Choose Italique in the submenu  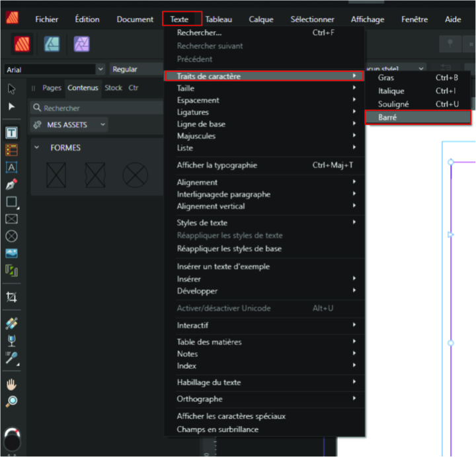coord(418,91)
